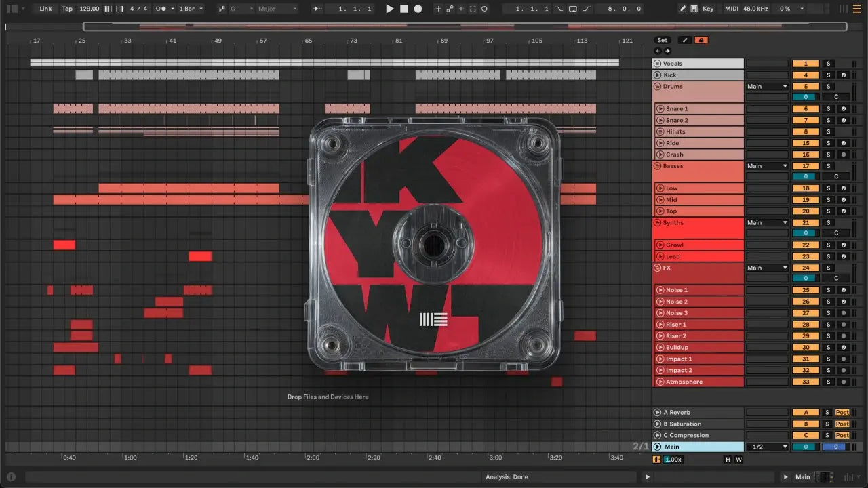Click the MIDI Arrangement Overdub plus icon
The width and height of the screenshot is (868, 488).
pyautogui.click(x=438, y=9)
